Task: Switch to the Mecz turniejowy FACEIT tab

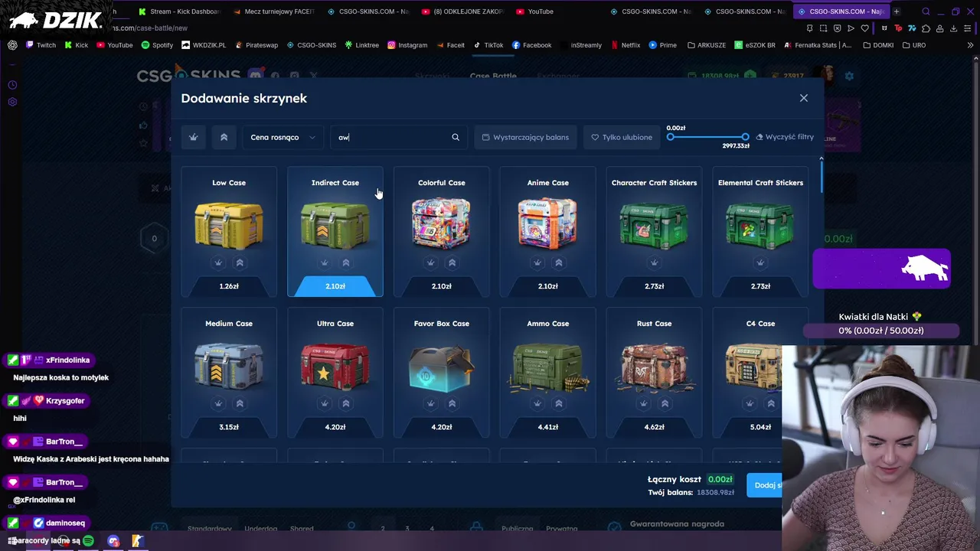Action: 273,11
